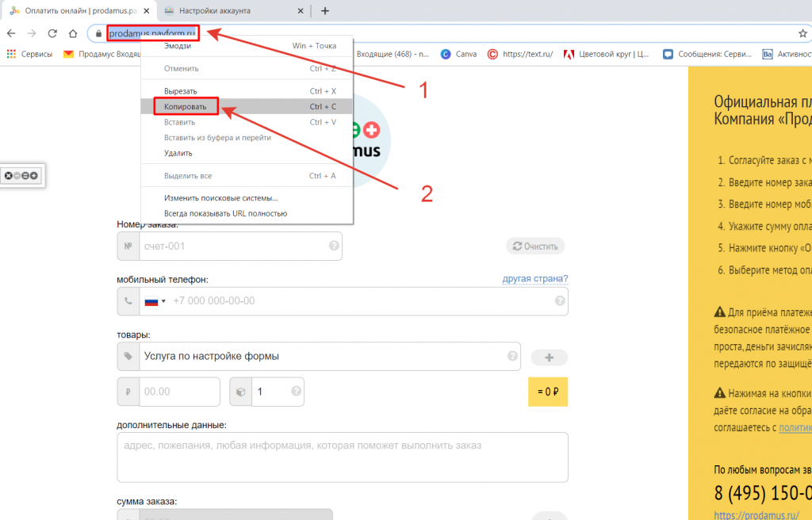
Task: Choose Эмодзи in the context menu
Action: pos(177,46)
